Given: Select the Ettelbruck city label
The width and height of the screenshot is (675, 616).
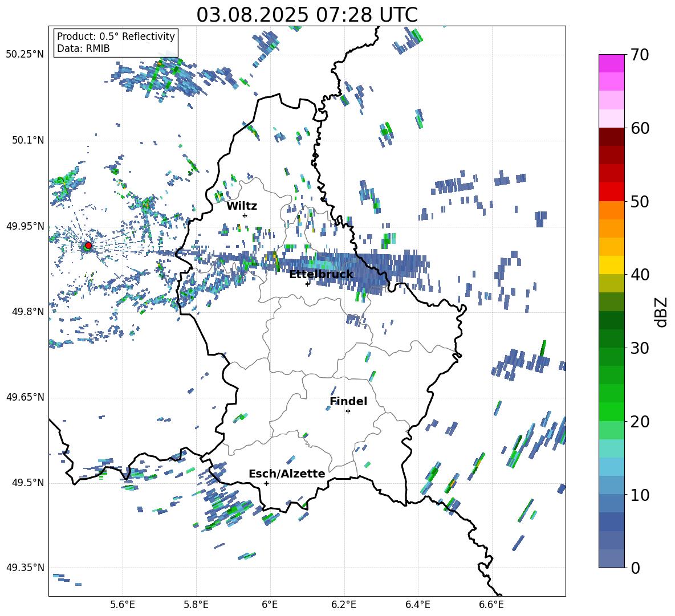Looking at the screenshot, I should point(321,274).
